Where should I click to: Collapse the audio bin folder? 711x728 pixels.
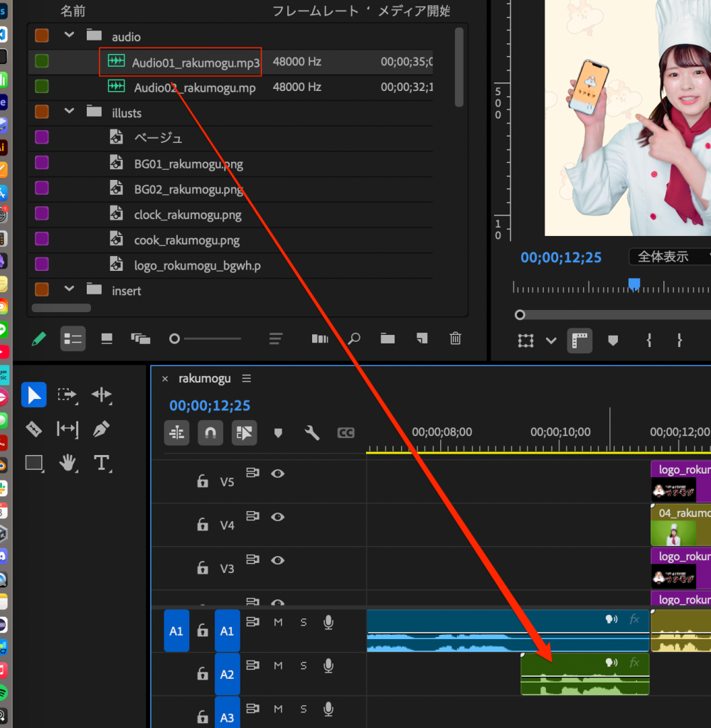pos(69,36)
